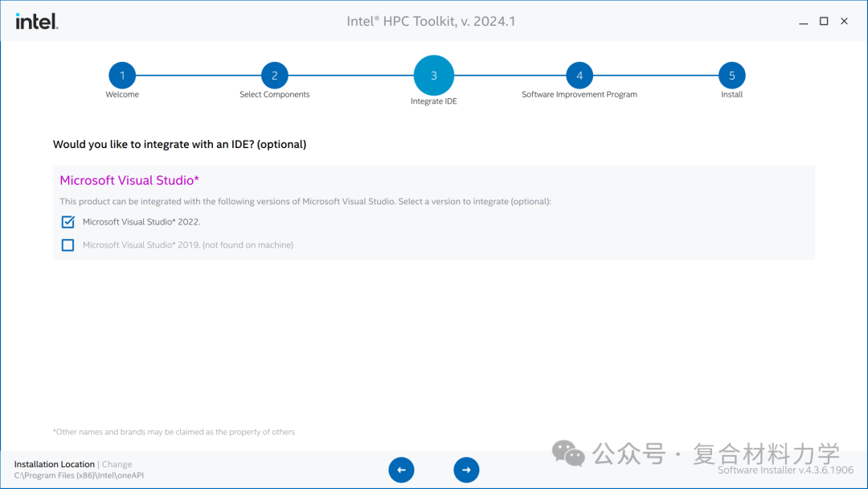Click the Software Installer version text
Image resolution: width=868 pixels, height=489 pixels.
(x=785, y=471)
